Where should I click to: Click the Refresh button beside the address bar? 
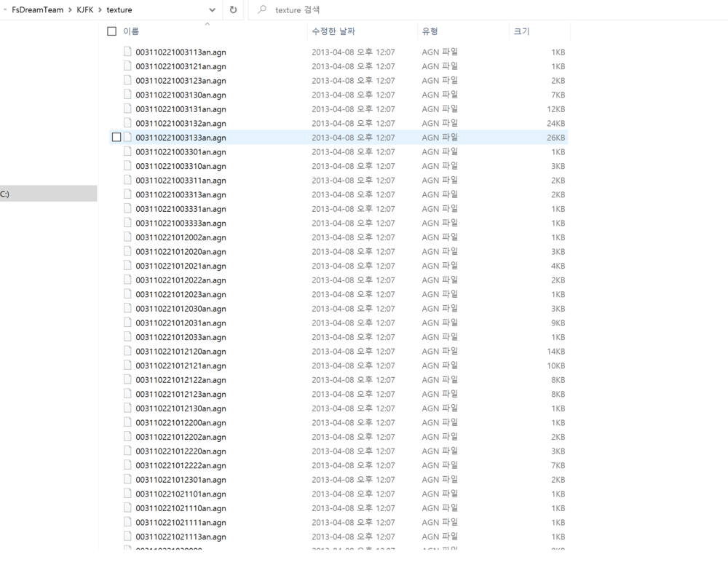tap(233, 10)
